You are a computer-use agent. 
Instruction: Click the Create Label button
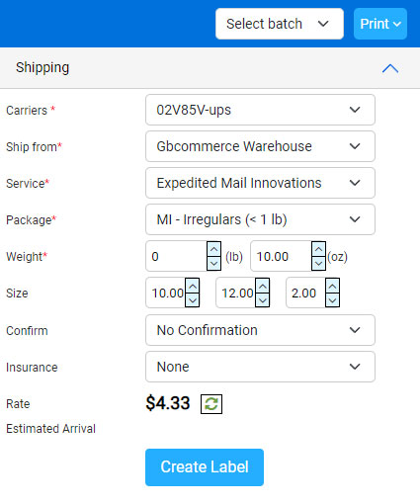tap(205, 467)
